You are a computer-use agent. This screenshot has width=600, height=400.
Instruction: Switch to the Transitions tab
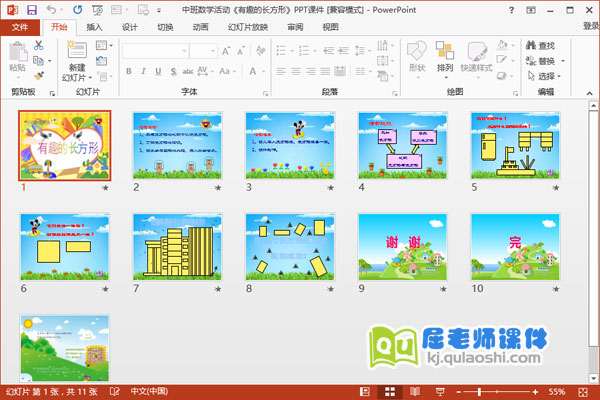click(165, 27)
